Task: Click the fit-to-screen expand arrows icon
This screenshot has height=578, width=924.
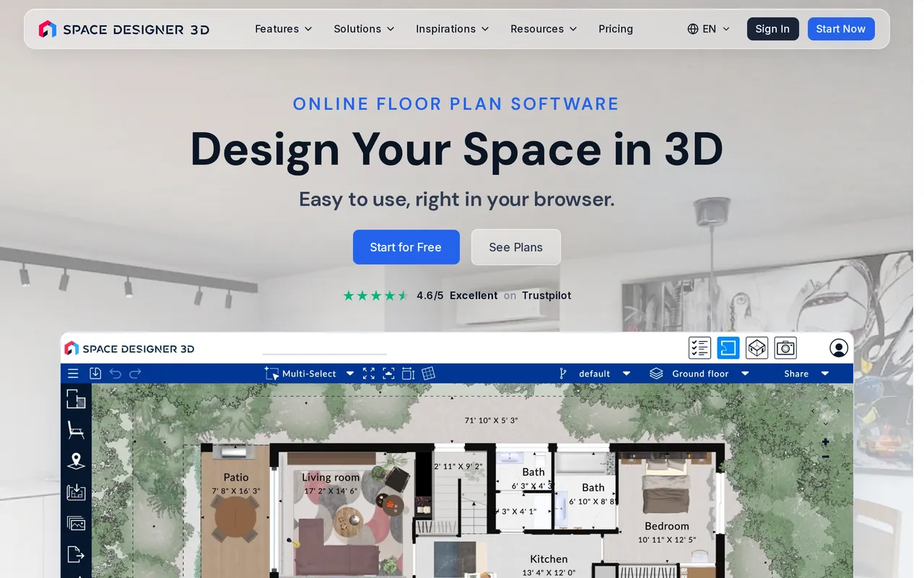Action: coord(369,374)
